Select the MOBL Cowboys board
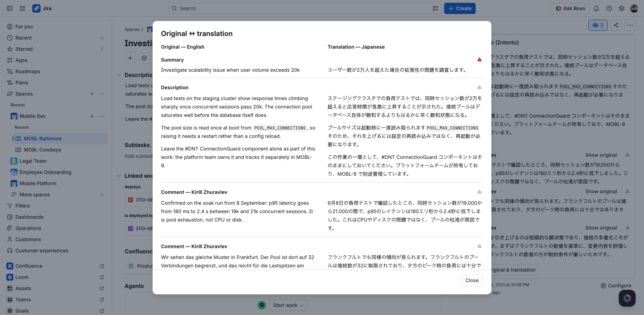This screenshot has height=315, width=644. pos(60,150)
